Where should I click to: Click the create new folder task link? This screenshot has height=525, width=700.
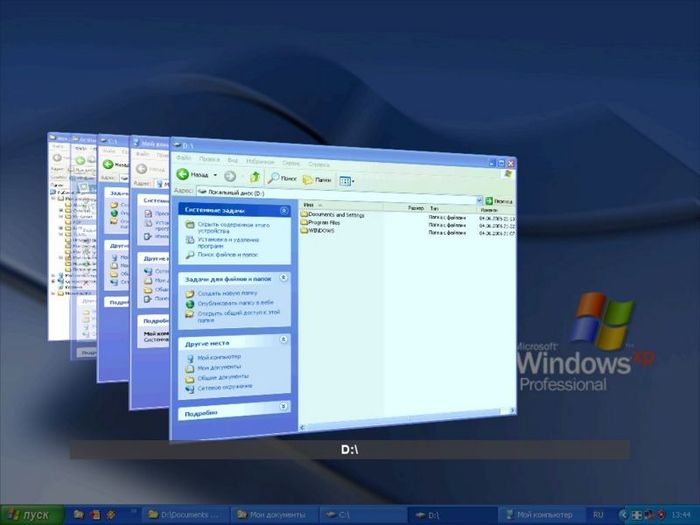[x=227, y=293]
